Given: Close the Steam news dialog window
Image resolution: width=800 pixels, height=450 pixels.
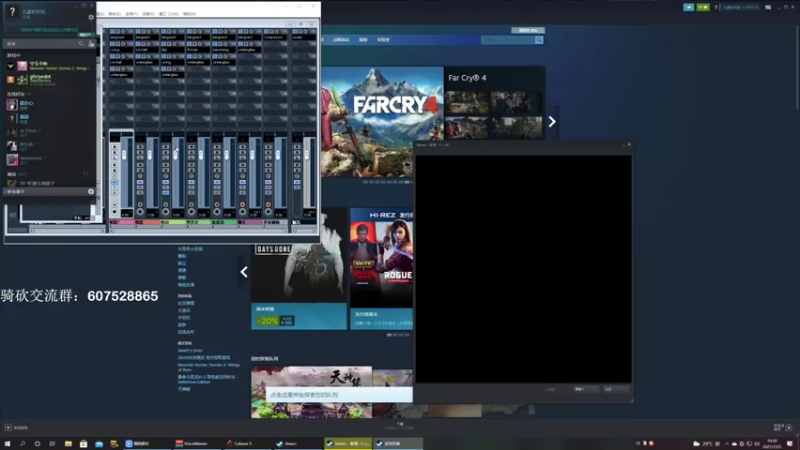Looking at the screenshot, I should [x=629, y=145].
